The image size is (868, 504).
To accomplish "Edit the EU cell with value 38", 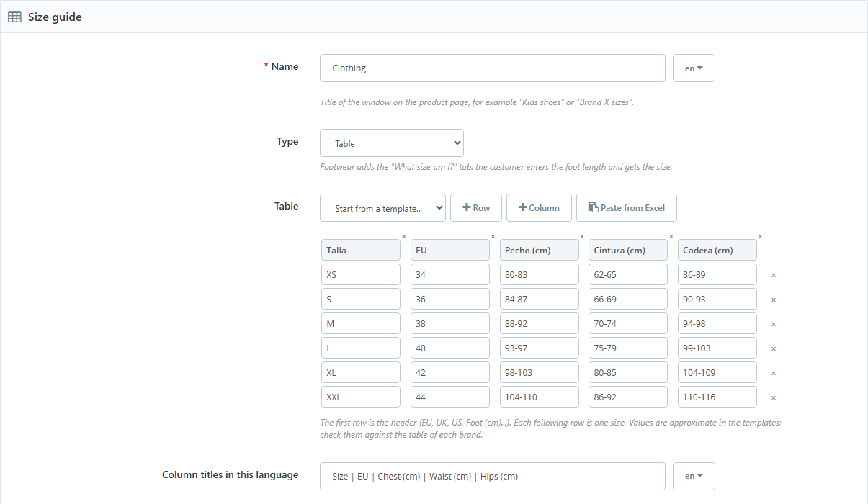I will pyautogui.click(x=450, y=323).
